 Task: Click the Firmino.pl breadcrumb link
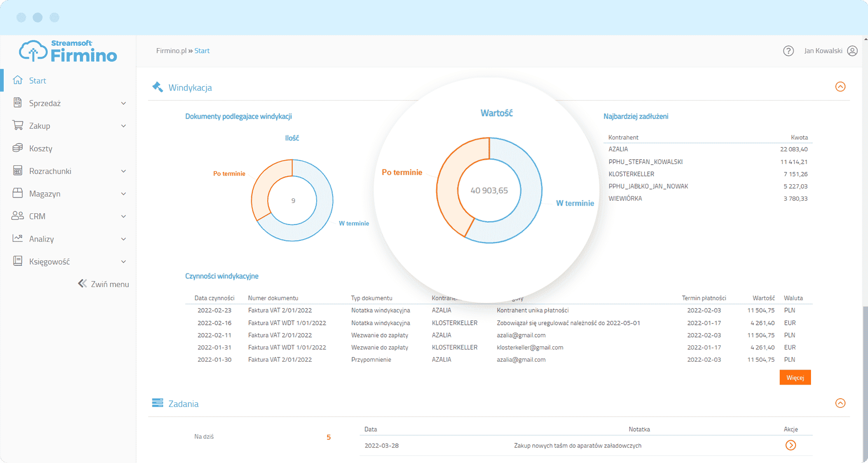[x=171, y=50]
